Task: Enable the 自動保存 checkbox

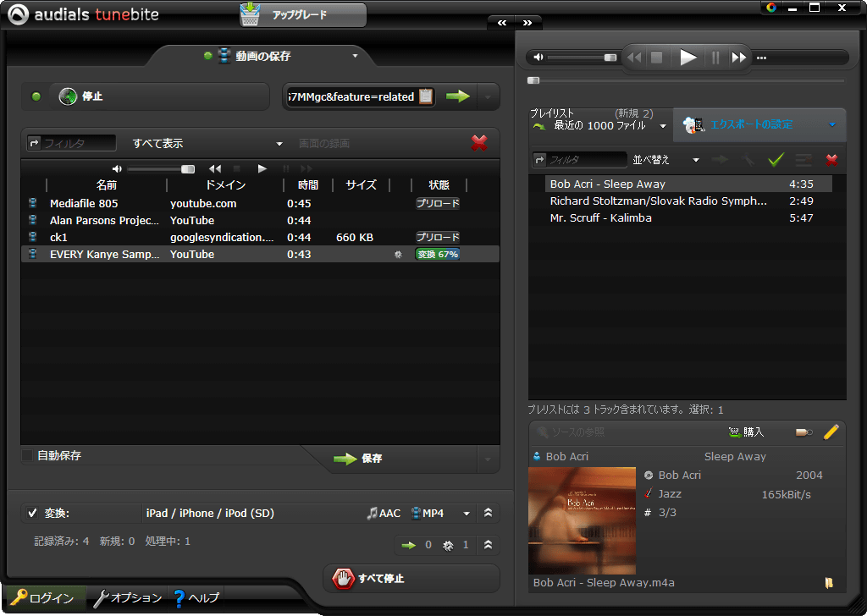Action: (26, 456)
